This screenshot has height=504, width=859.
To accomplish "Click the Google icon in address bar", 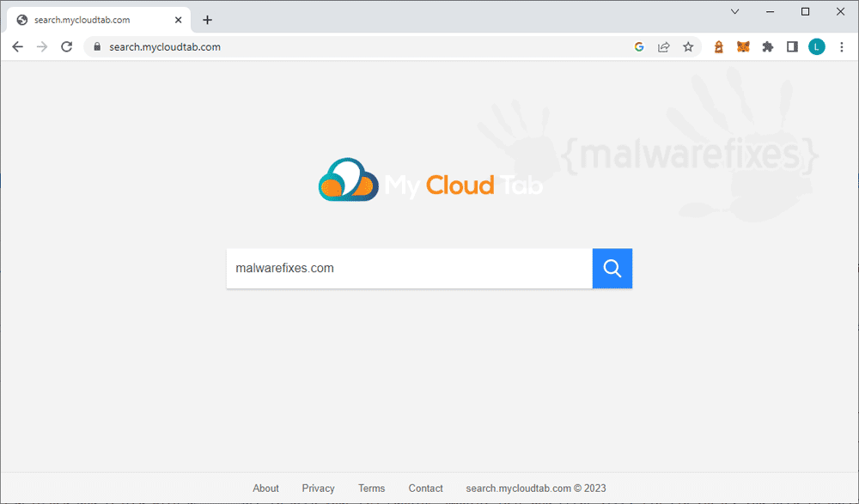I will click(639, 47).
